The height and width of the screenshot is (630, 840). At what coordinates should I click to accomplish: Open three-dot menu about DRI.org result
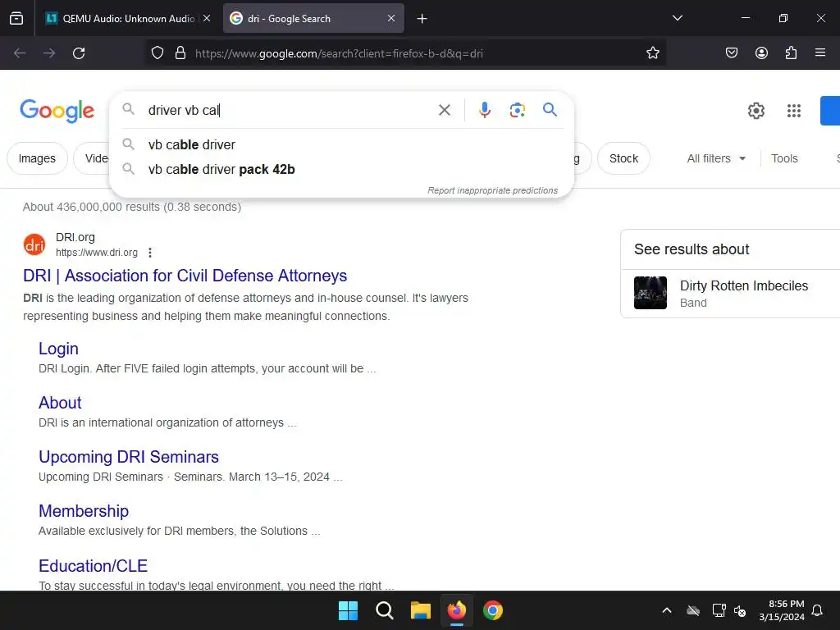(150, 253)
